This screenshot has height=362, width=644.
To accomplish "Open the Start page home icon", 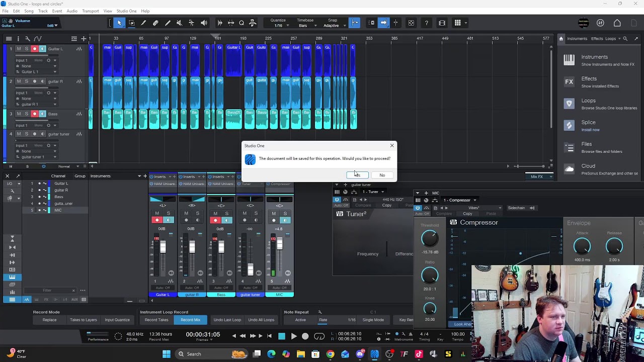I will (617, 23).
